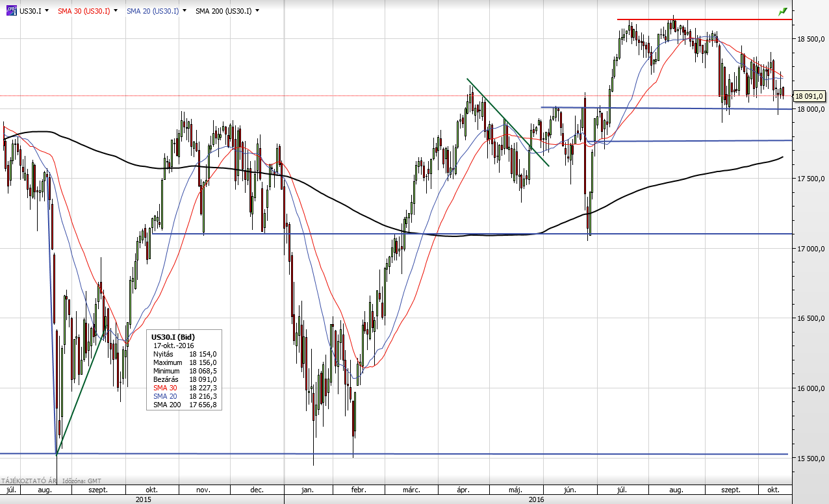Image resolution: width=829 pixels, height=504 pixels.
Task: Click the dec. label on time axis
Action: tap(256, 490)
